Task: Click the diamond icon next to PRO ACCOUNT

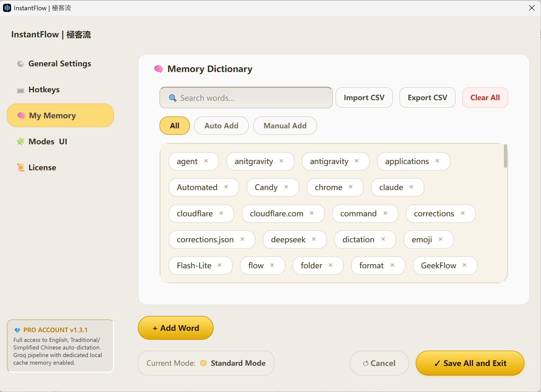Action: point(17,330)
